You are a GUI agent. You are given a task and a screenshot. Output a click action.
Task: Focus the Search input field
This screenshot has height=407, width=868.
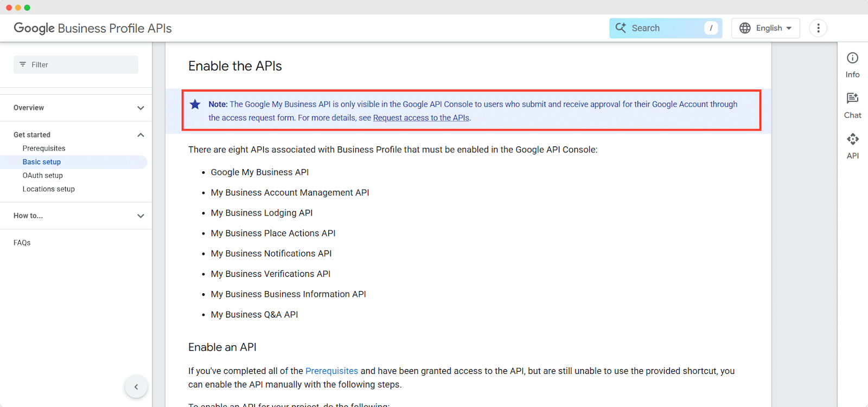point(666,28)
